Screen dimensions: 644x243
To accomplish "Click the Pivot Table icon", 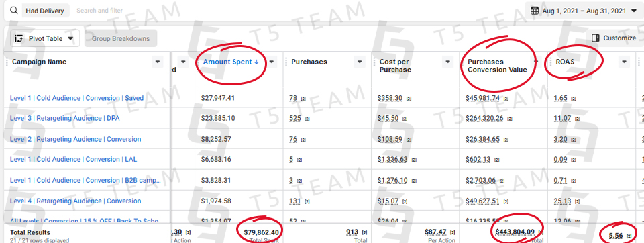I will [x=19, y=39].
